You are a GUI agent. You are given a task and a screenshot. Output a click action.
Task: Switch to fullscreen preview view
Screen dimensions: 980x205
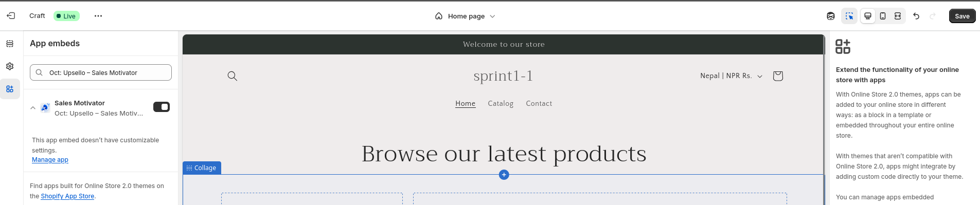click(898, 16)
